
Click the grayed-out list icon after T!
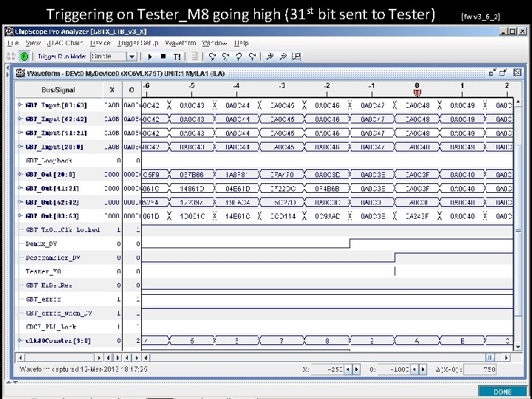194,56
